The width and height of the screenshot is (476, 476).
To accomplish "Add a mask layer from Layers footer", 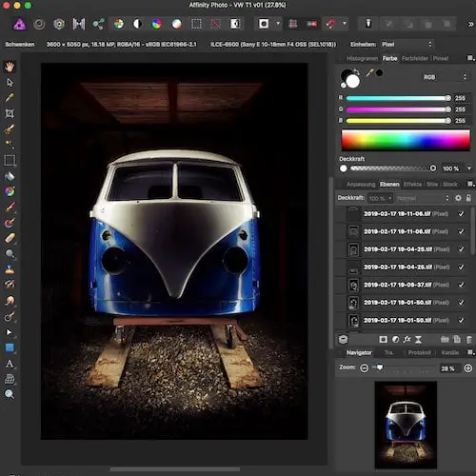I will tap(383, 340).
